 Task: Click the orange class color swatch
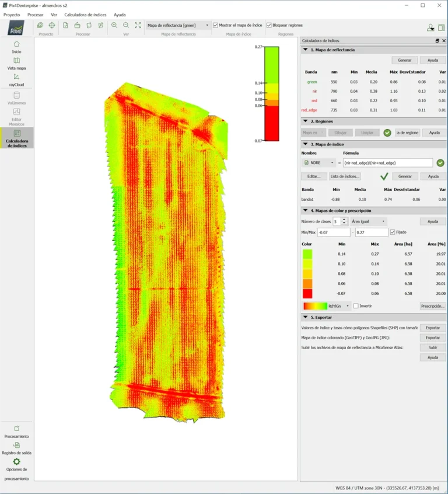(x=307, y=284)
